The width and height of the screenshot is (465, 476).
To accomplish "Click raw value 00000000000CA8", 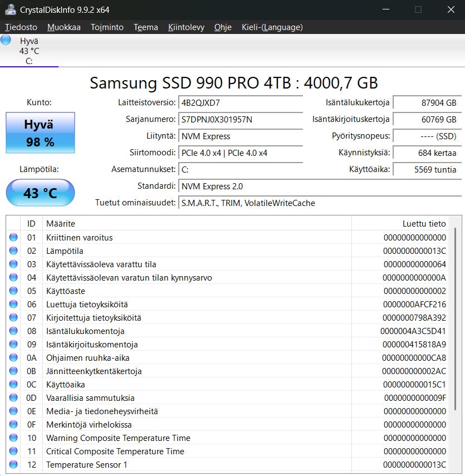I will click(414, 357).
